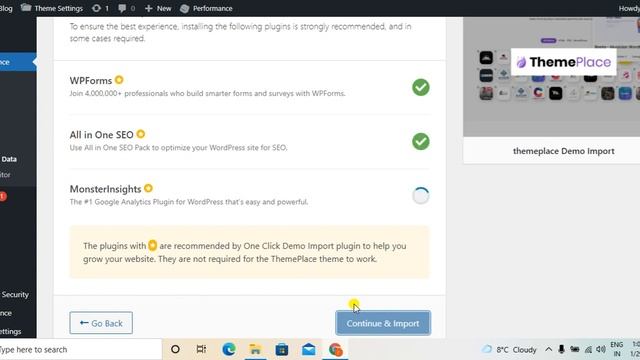
Task: Switch to Chrome in the taskbar
Action: [335, 349]
